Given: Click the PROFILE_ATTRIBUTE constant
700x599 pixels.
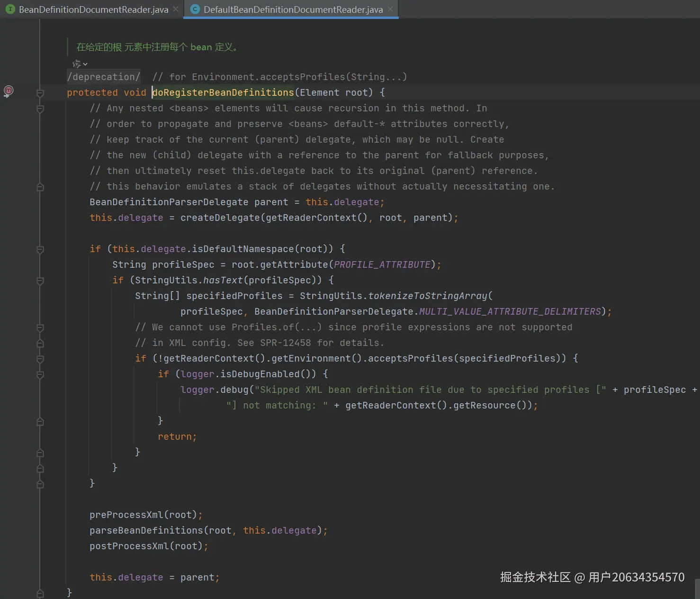Looking at the screenshot, I should coord(382,264).
